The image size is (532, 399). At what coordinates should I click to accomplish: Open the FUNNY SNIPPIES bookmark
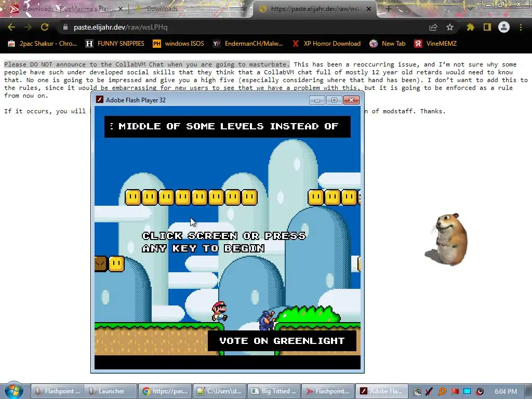115,44
